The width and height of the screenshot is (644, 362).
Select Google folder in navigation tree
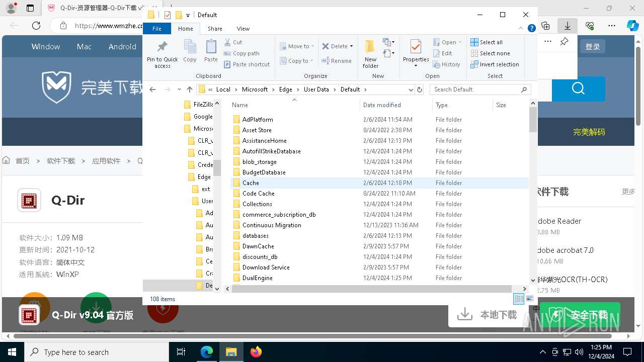(x=199, y=117)
